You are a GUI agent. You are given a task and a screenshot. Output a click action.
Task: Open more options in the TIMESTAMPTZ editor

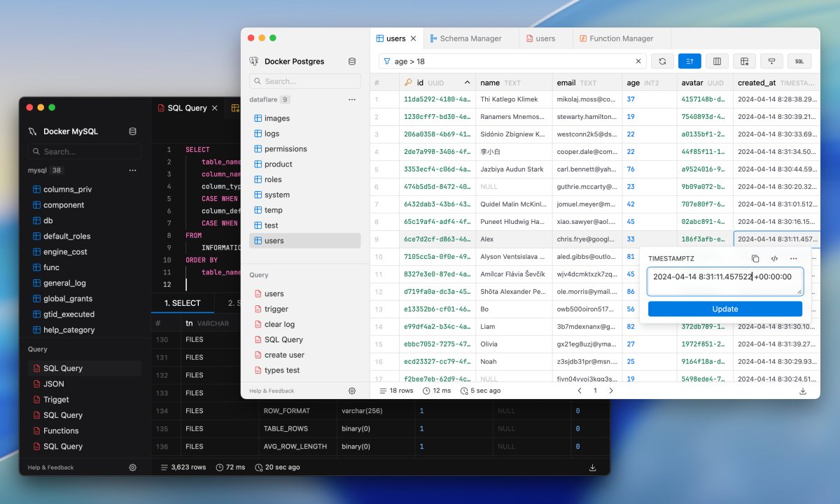(794, 258)
